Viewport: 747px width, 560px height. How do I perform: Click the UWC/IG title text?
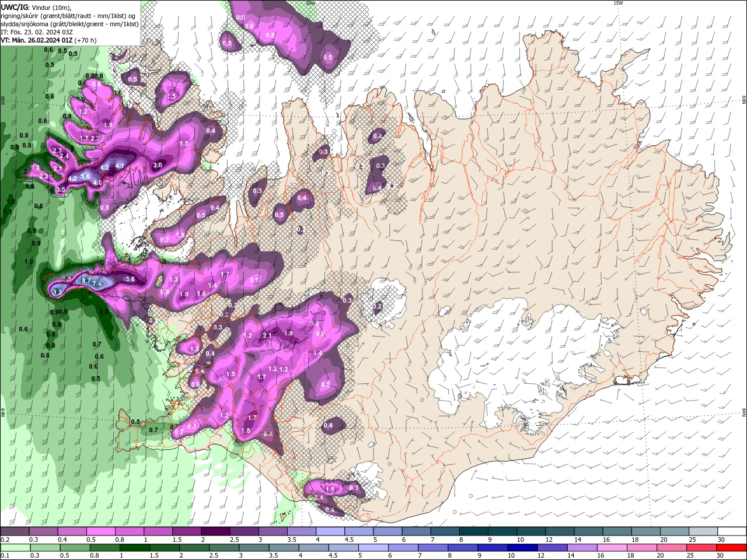tap(15, 7)
